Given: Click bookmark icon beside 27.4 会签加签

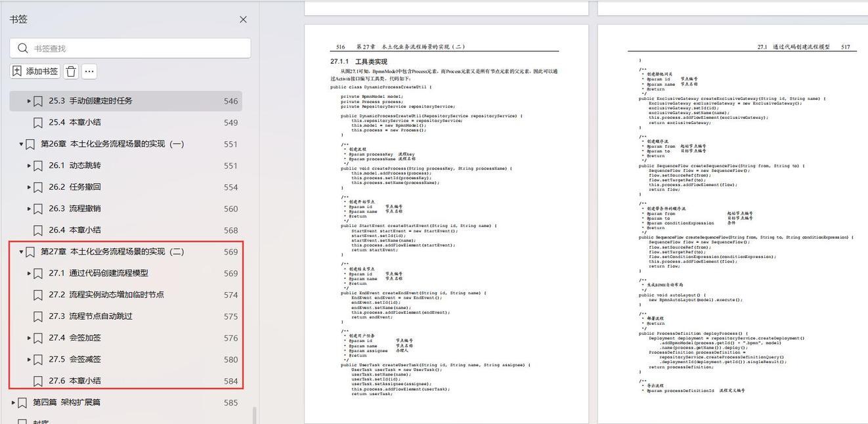Looking at the screenshot, I should (x=38, y=338).
